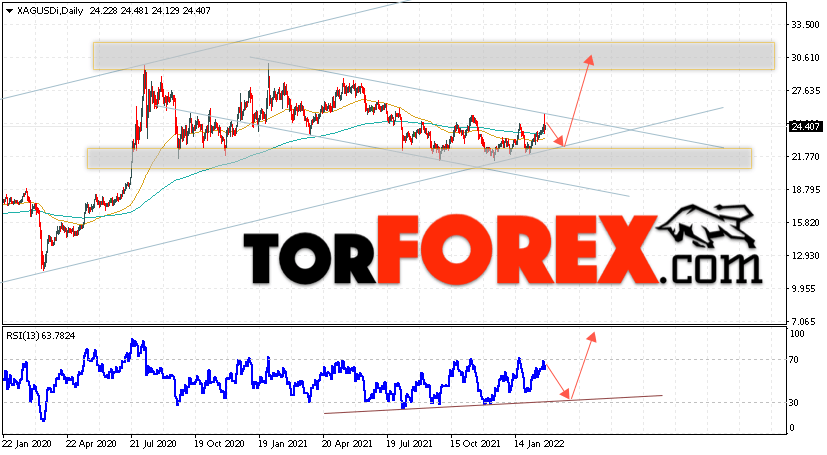Select the lower gray support zone rectangle
The image size is (827, 455).
(419, 158)
